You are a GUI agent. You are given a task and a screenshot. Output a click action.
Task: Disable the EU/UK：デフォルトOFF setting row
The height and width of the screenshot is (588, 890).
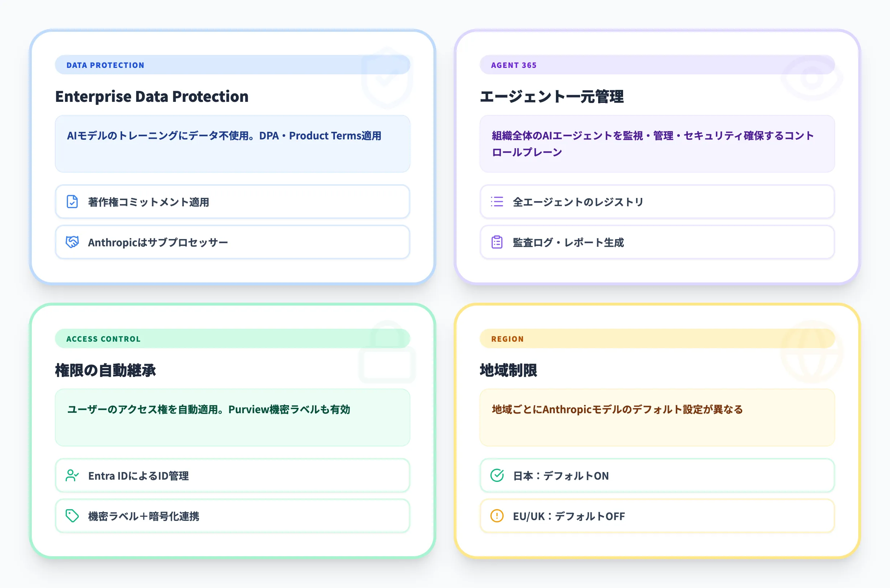click(x=657, y=516)
